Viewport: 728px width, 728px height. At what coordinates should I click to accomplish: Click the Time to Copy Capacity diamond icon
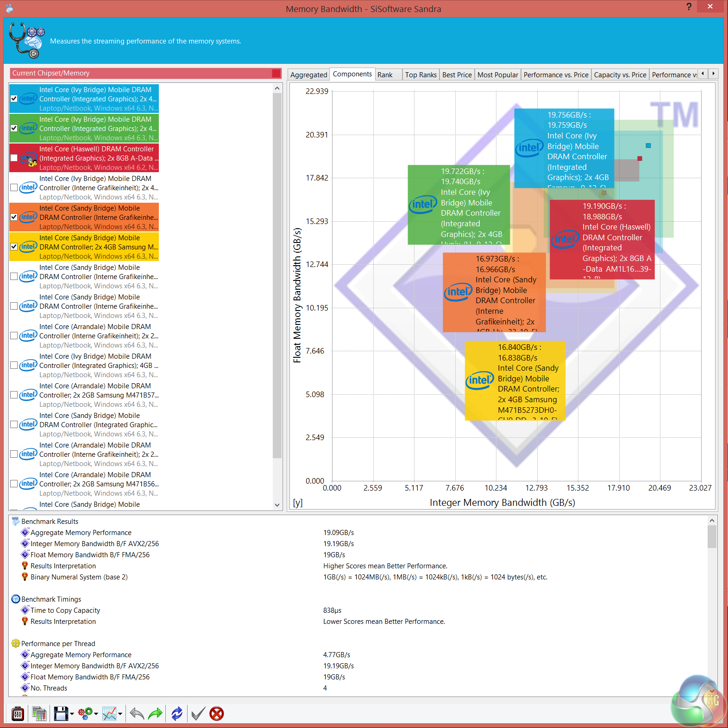[25, 610]
